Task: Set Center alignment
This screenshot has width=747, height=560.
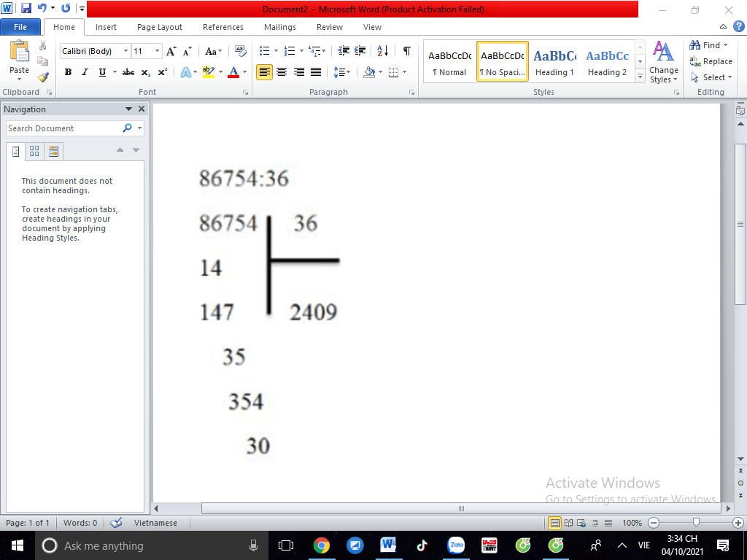Action: pyautogui.click(x=282, y=72)
